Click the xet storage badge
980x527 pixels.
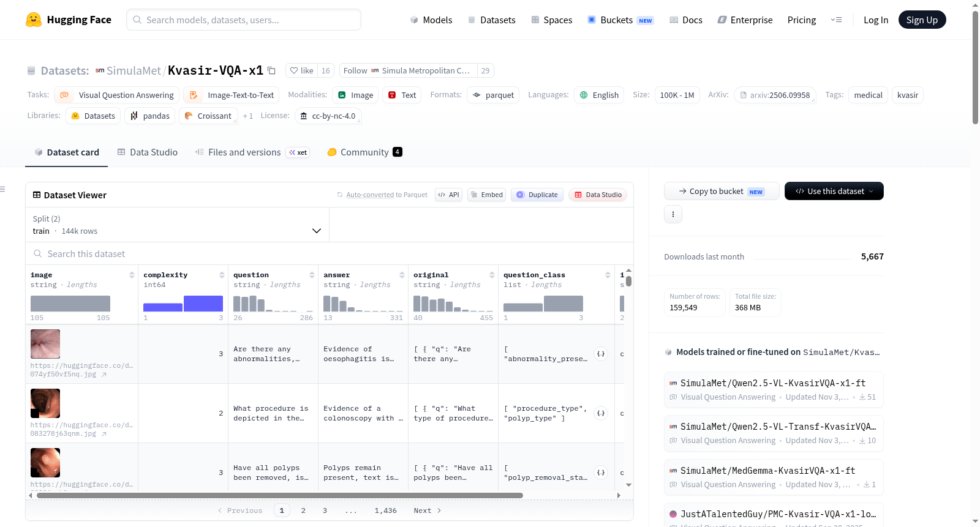tap(298, 152)
